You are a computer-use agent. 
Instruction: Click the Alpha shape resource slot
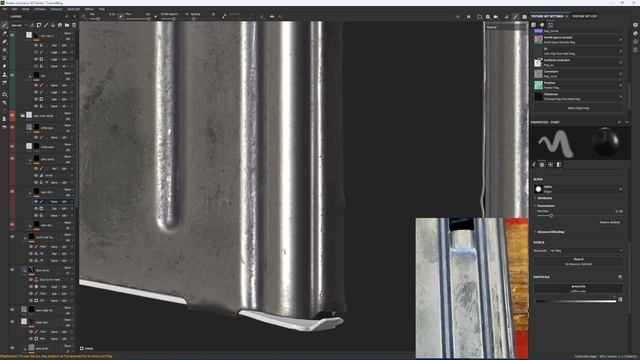pyautogui.click(x=578, y=189)
